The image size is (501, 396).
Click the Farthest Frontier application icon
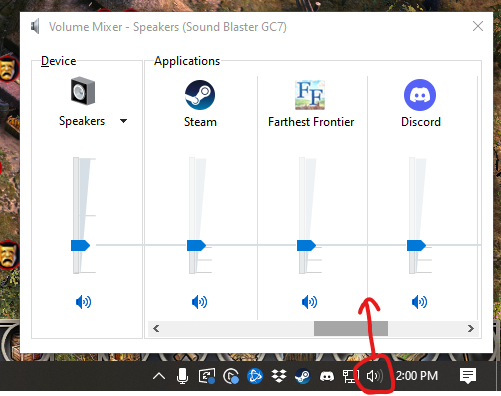310,95
